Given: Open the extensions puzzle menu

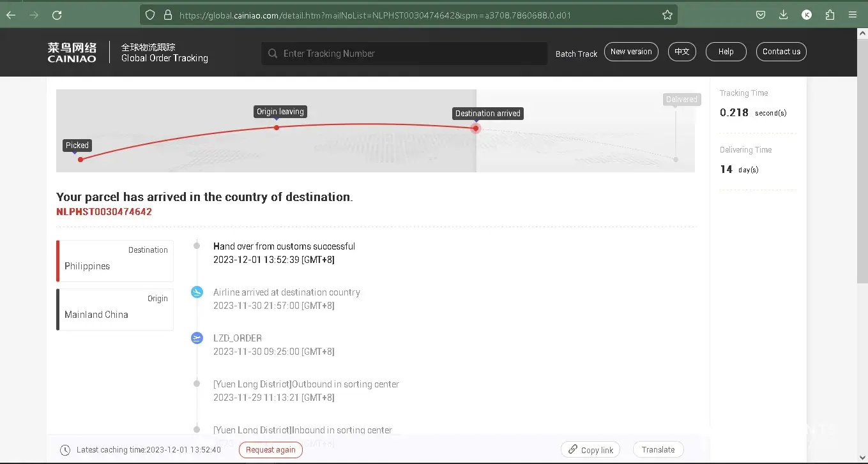Looking at the screenshot, I should click(830, 15).
